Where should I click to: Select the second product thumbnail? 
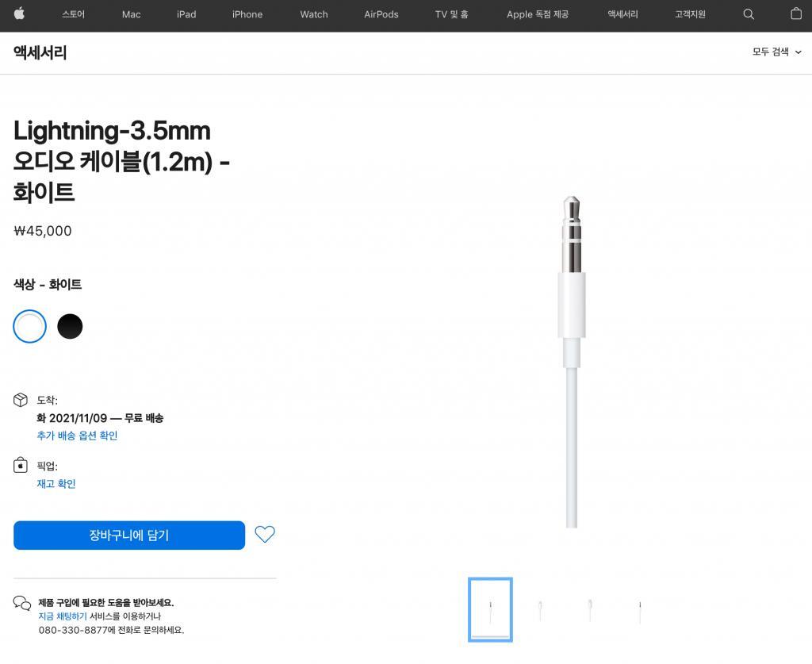pyautogui.click(x=540, y=609)
